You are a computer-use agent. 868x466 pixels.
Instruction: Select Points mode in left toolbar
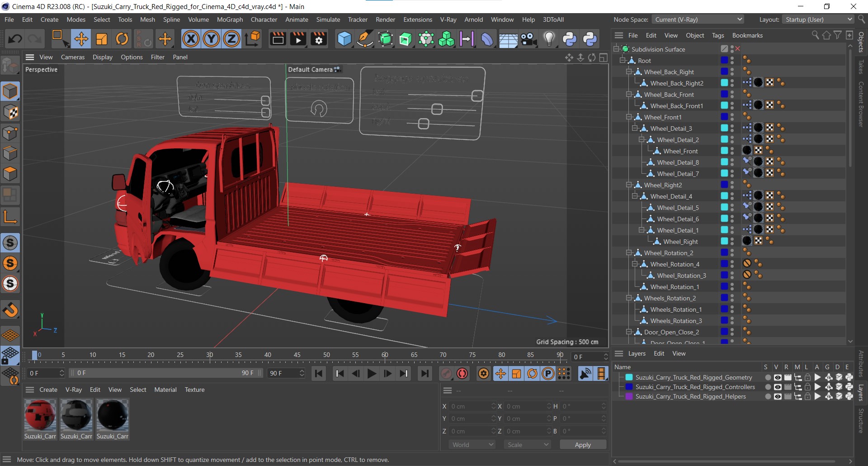click(10, 133)
